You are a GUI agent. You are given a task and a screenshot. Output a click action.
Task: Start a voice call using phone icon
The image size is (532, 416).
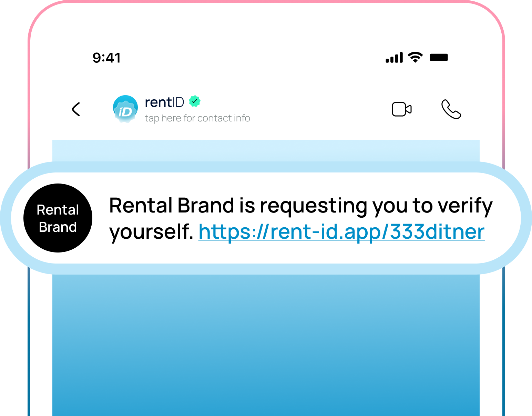pos(451,109)
